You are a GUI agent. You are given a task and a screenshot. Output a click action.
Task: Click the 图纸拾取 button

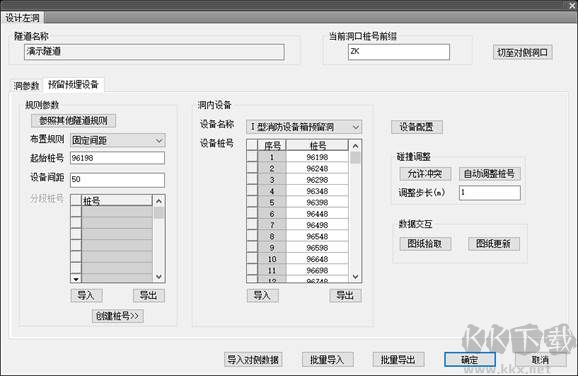[425, 244]
